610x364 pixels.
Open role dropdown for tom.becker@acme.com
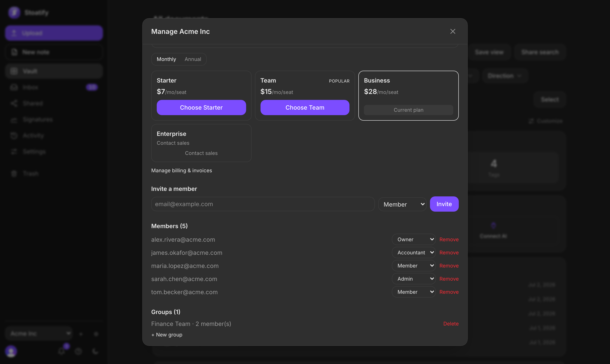pyautogui.click(x=414, y=292)
